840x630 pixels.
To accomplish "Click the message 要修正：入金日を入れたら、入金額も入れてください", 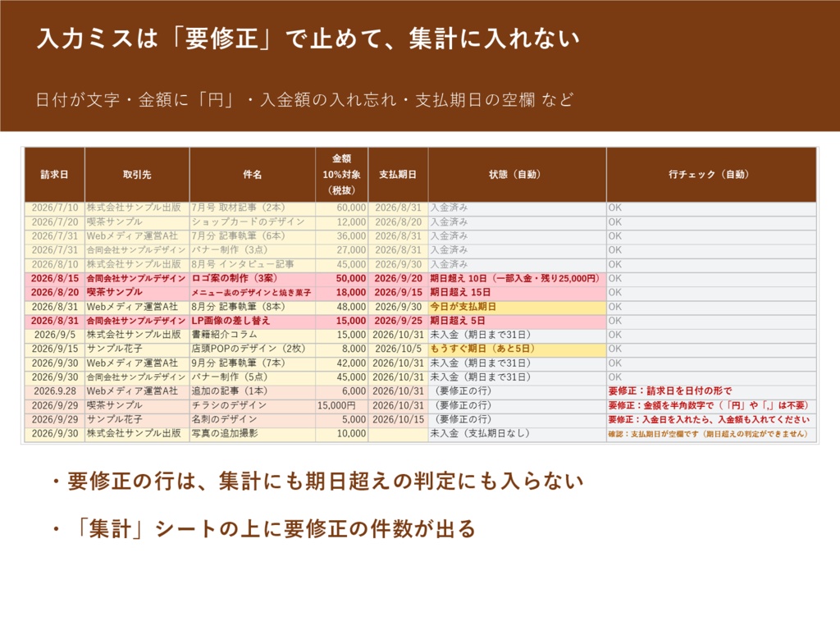I will coord(711,419).
